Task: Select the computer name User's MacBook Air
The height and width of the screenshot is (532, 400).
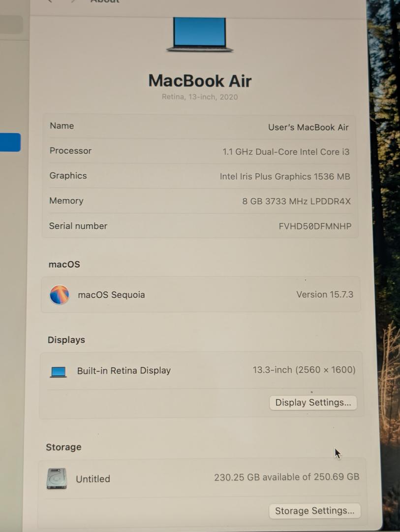Action: click(x=308, y=127)
